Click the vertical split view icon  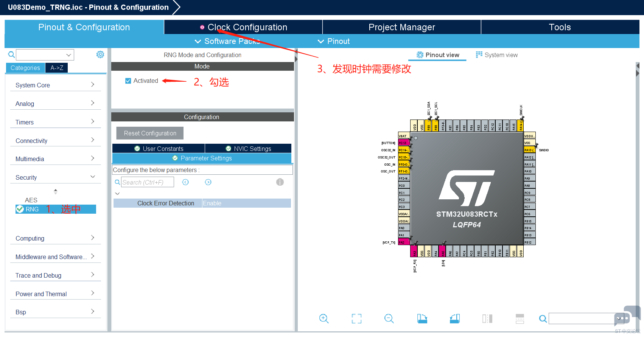pyautogui.click(x=487, y=318)
